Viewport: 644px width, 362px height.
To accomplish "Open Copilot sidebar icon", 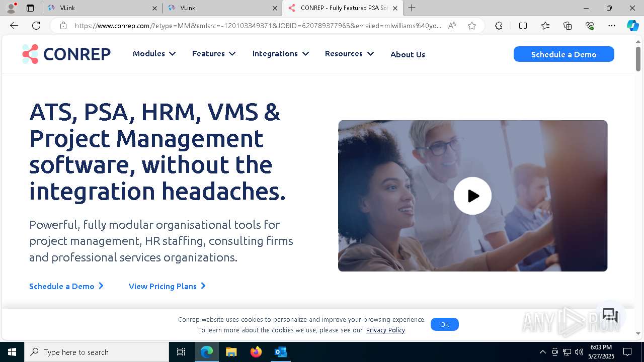I will click(x=632, y=26).
